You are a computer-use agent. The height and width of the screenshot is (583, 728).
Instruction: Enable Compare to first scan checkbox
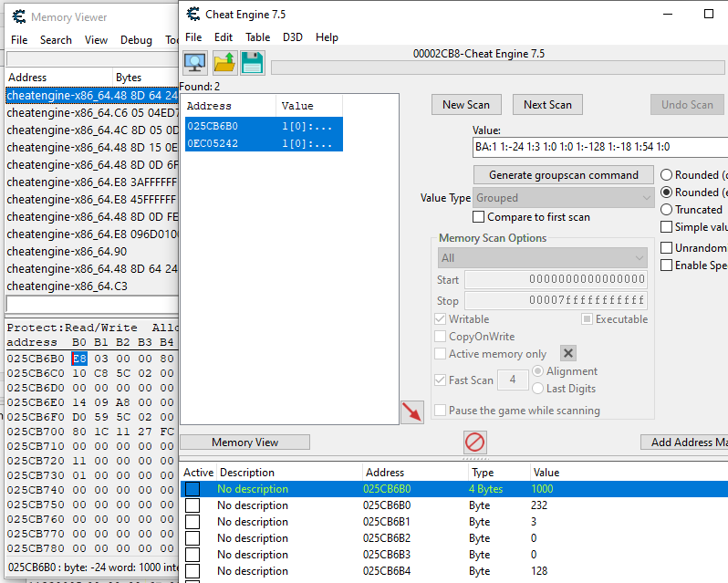pos(479,217)
